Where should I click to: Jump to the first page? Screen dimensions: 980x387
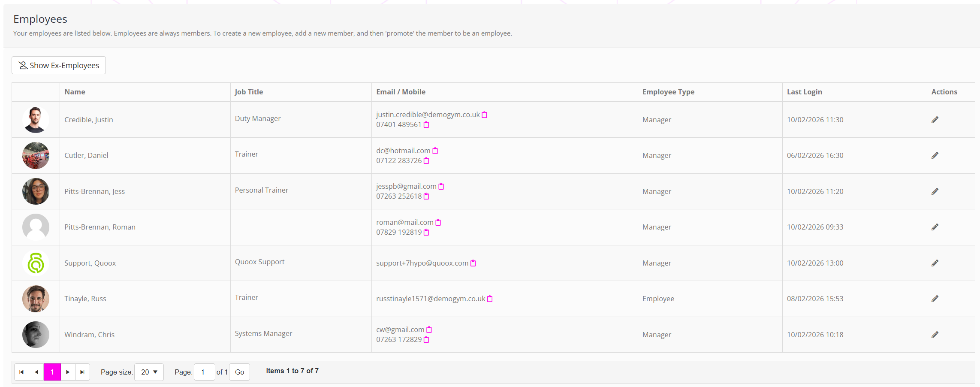(x=21, y=372)
